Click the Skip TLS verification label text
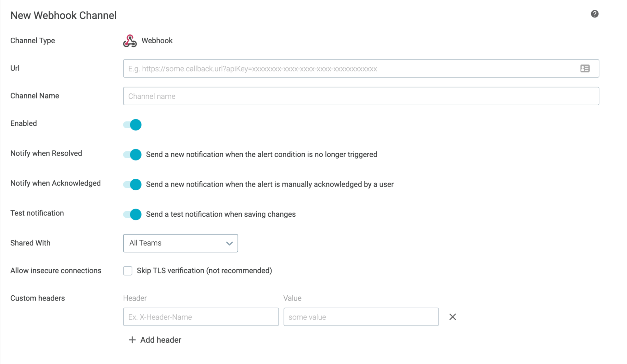This screenshot has width=627, height=364. click(204, 271)
